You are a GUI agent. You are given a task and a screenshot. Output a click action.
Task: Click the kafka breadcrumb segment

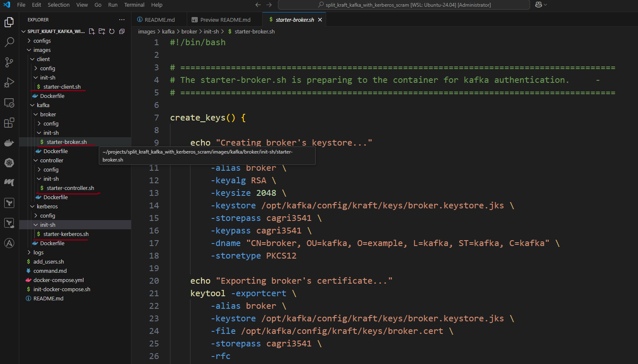tap(168, 31)
